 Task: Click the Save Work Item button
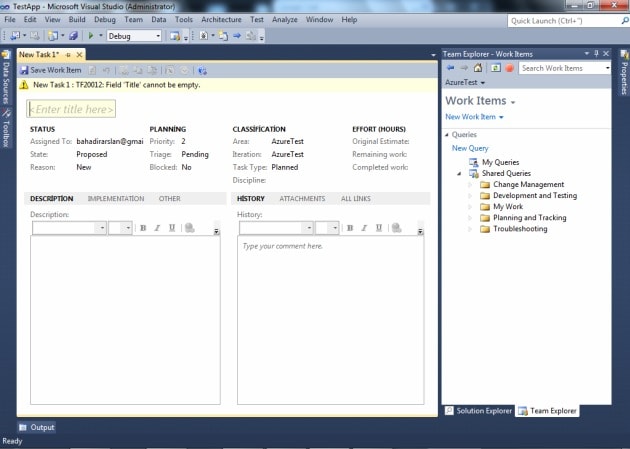[51, 70]
